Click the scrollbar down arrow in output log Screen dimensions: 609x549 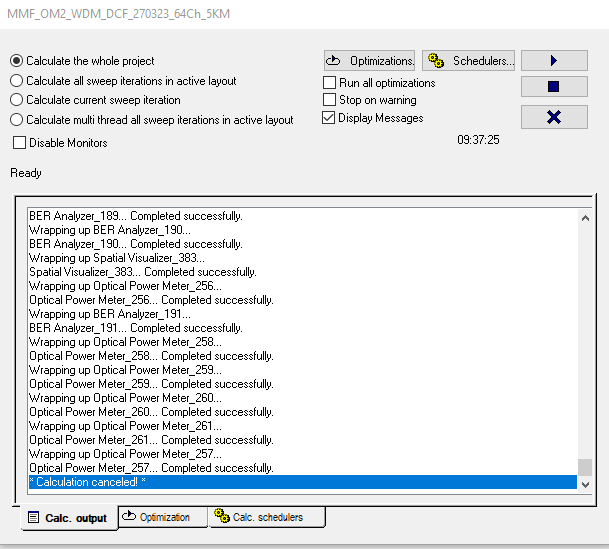[x=585, y=482]
